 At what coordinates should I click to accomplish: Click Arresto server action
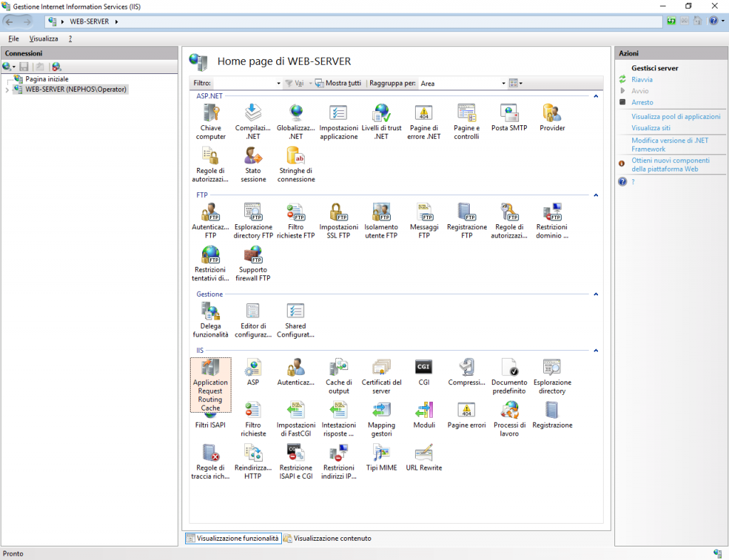(x=642, y=102)
